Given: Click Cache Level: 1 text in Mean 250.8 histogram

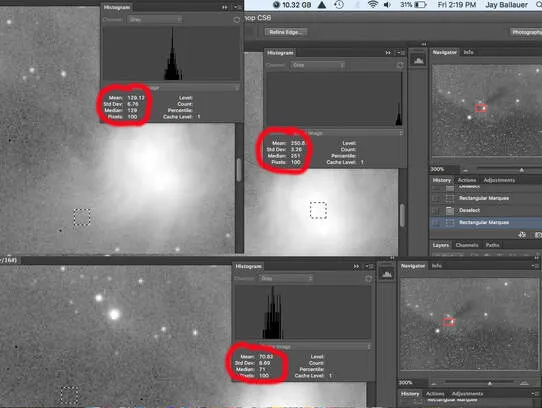Looking at the screenshot, I should (345, 162).
